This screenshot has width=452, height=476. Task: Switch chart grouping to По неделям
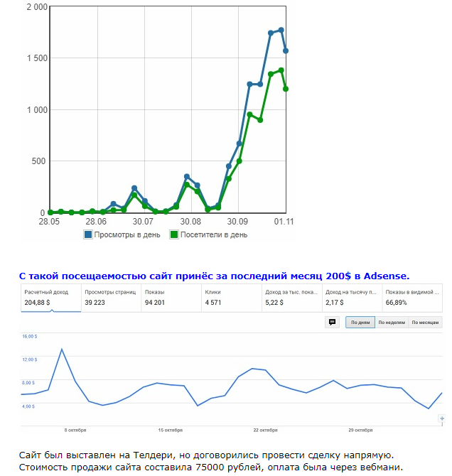click(x=392, y=323)
